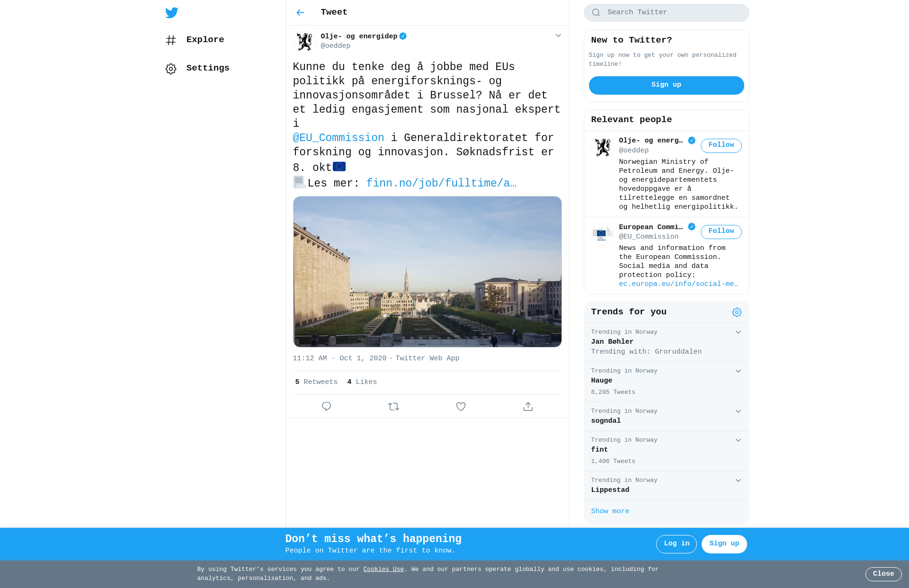Click Olje- og energidep avatar in tweet header
Image resolution: width=909 pixels, height=588 pixels.
[x=304, y=42]
